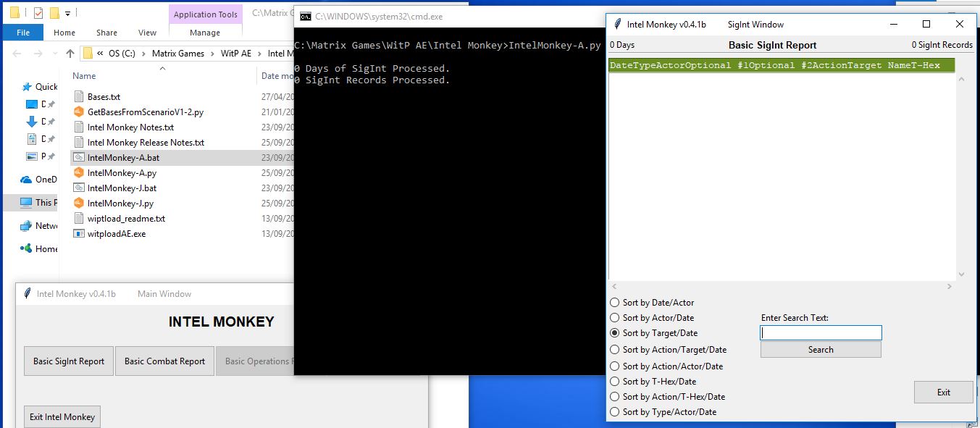Open the View ribbon tab
Image resolution: width=980 pixels, height=428 pixels.
pyautogui.click(x=147, y=33)
